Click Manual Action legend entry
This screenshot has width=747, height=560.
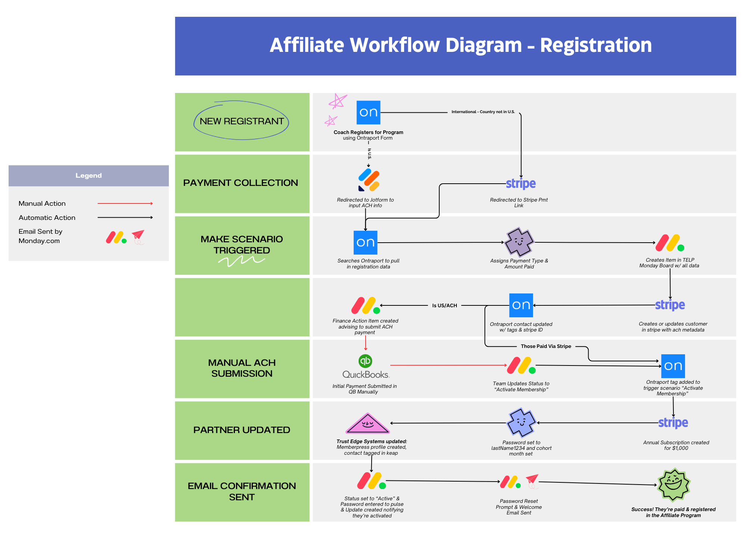42,203
